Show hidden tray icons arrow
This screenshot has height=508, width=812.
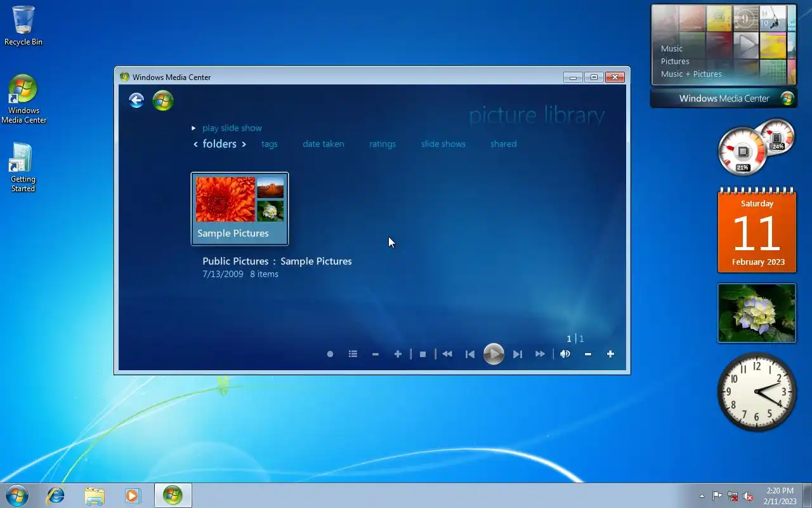pyautogui.click(x=702, y=496)
